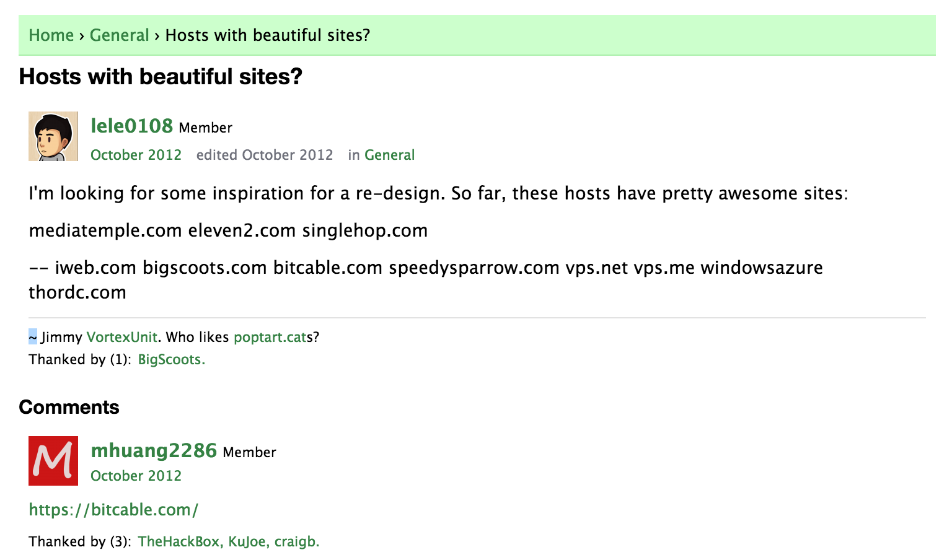
Task: Click the 'edited October 2012' text
Action: point(265,155)
